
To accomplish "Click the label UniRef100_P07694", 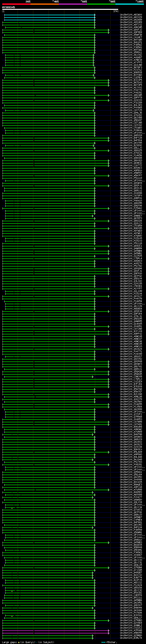I will tap(131, 613).
